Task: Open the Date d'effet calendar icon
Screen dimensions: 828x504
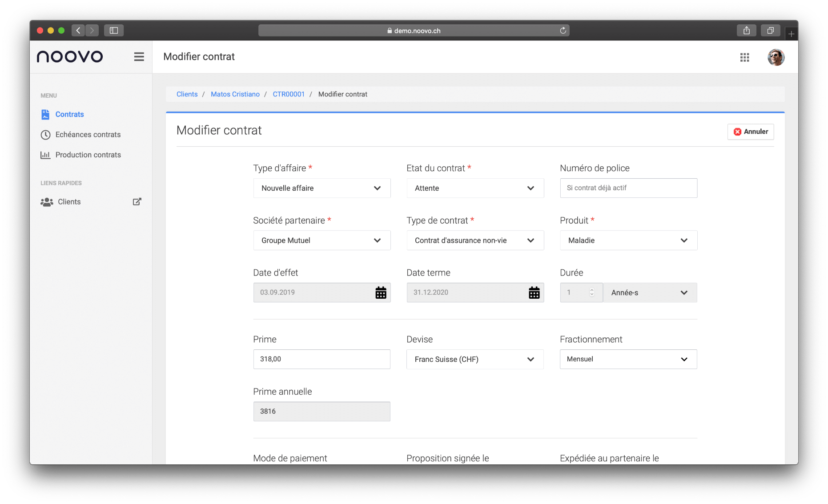Action: click(381, 292)
